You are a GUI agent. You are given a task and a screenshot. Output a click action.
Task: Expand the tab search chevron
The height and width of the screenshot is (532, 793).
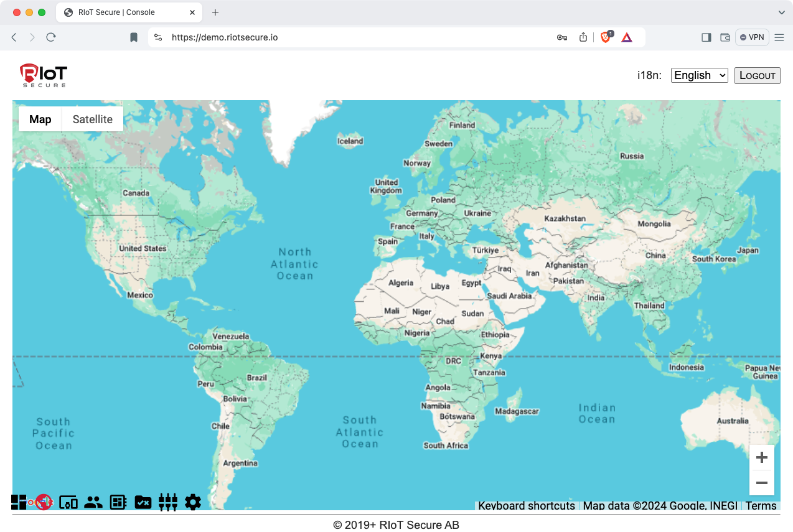[x=782, y=12]
